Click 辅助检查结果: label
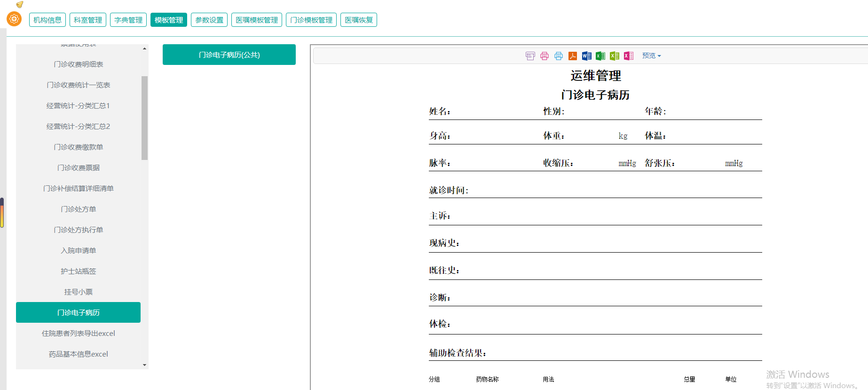Image resolution: width=868 pixels, height=390 pixels. [x=458, y=353]
